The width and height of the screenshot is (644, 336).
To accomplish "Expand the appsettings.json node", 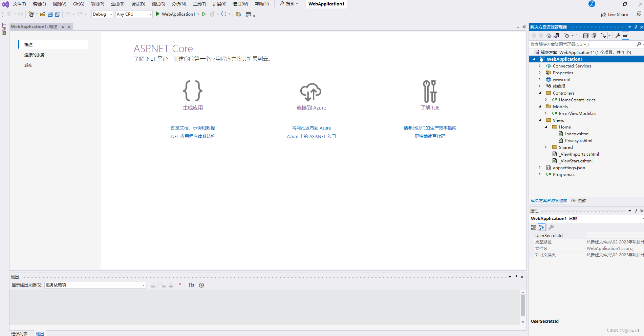I will point(540,167).
